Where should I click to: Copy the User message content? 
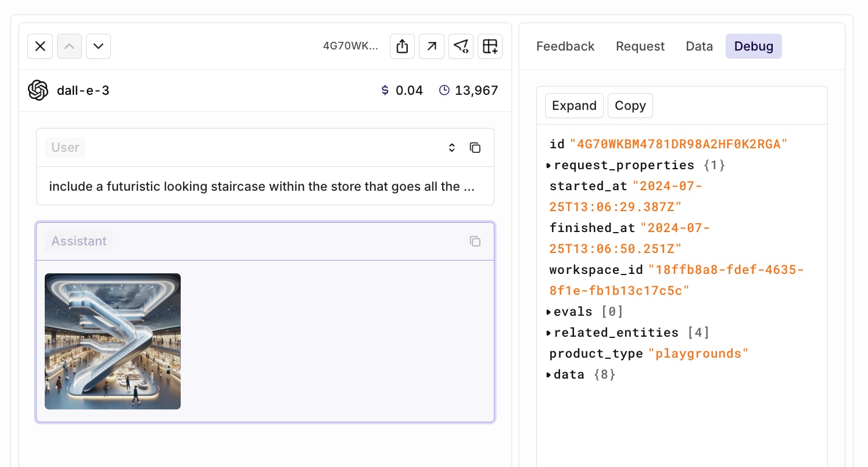pos(475,148)
